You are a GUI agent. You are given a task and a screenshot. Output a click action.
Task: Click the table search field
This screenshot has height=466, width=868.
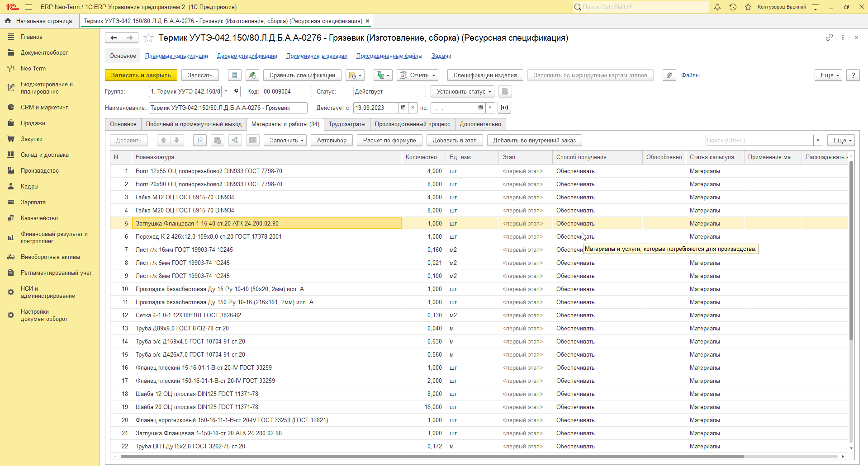(x=759, y=141)
